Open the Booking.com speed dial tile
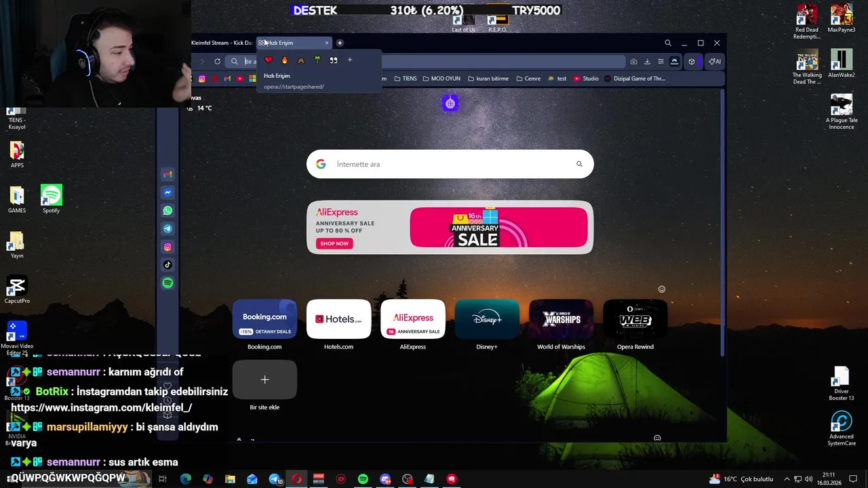Viewport: 868px width, 488px height. (x=264, y=319)
